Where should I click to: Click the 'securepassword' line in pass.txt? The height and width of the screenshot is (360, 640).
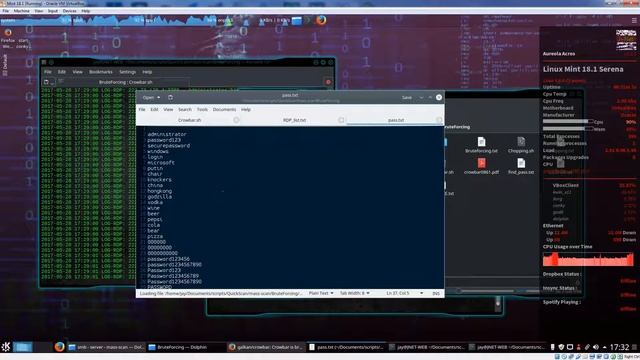coord(169,146)
